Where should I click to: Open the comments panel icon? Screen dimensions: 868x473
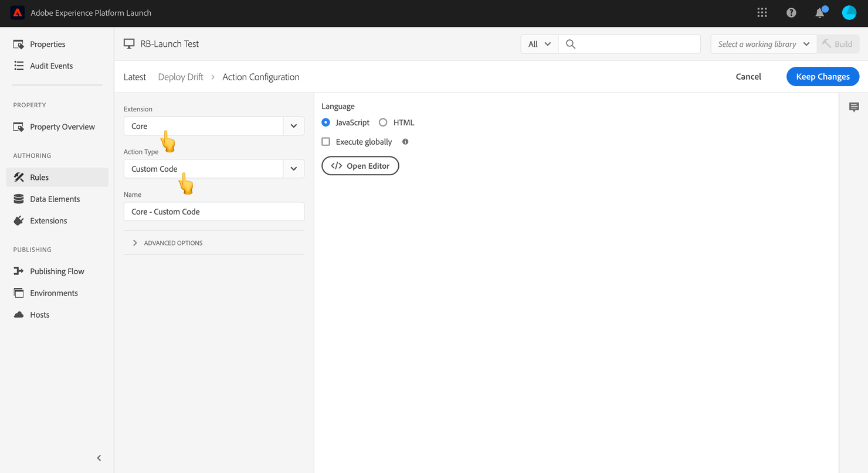click(x=854, y=107)
